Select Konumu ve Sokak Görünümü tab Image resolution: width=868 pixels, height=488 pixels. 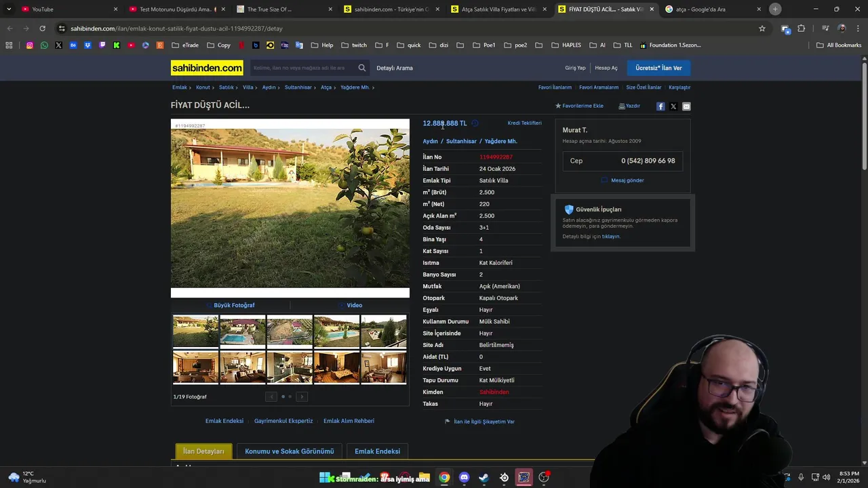click(290, 451)
